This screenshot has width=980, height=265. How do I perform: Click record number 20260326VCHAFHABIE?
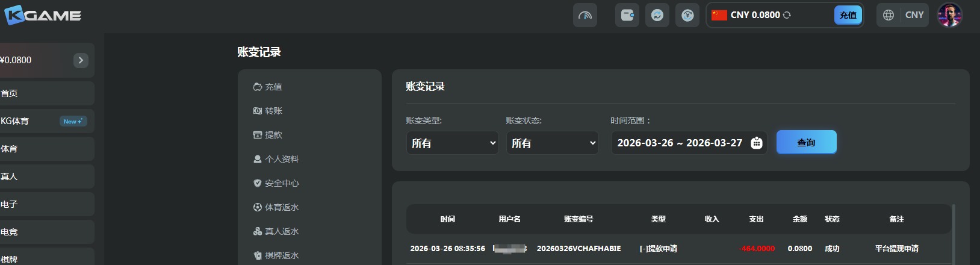coord(578,248)
